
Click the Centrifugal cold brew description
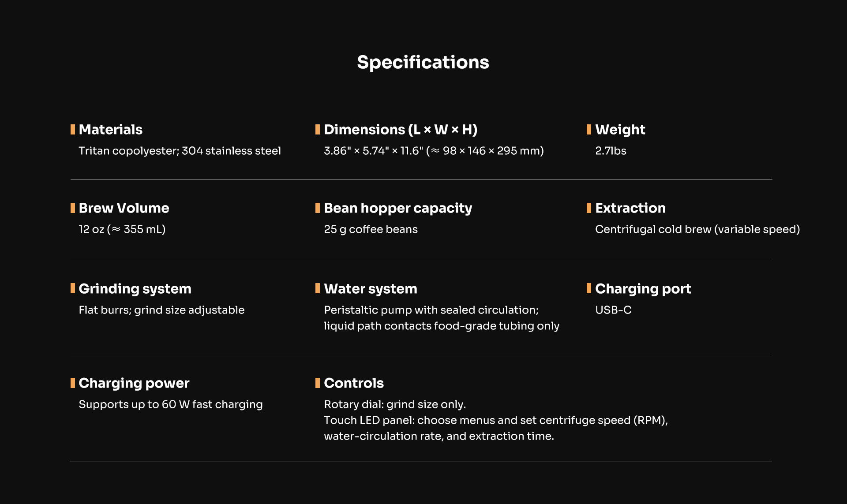pos(697,229)
